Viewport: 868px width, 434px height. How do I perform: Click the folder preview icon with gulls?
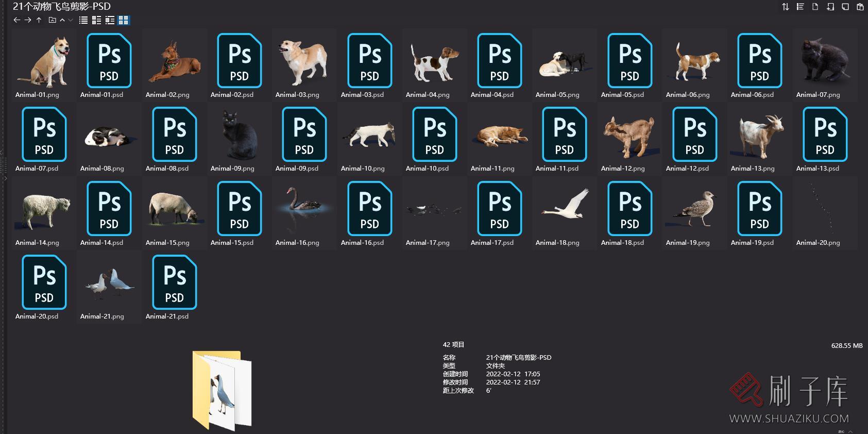coord(222,391)
